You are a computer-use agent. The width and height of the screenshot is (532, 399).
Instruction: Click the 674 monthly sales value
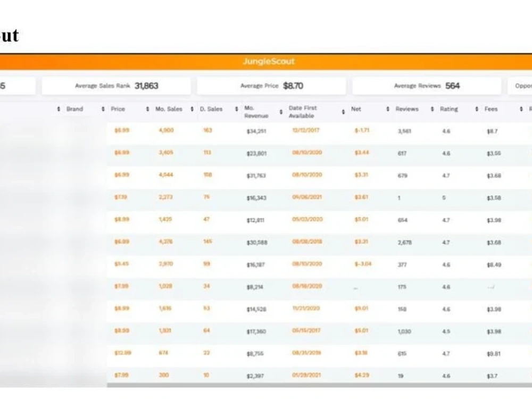[x=163, y=353]
